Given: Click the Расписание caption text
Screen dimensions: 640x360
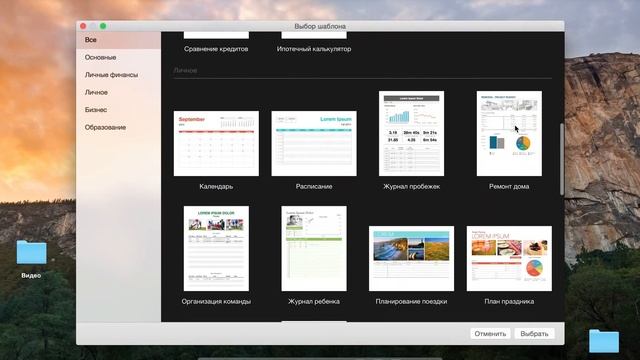Looking at the screenshot, I should (x=314, y=187).
